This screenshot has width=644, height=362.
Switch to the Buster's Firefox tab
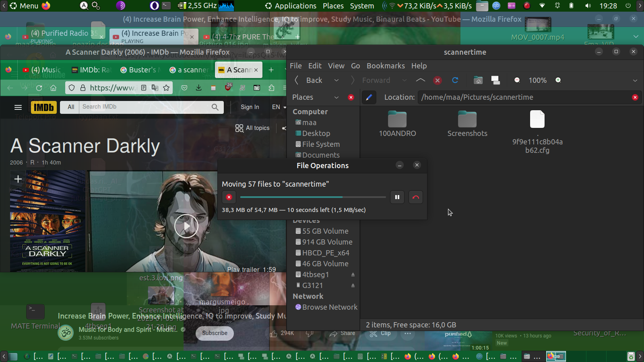coord(141,70)
